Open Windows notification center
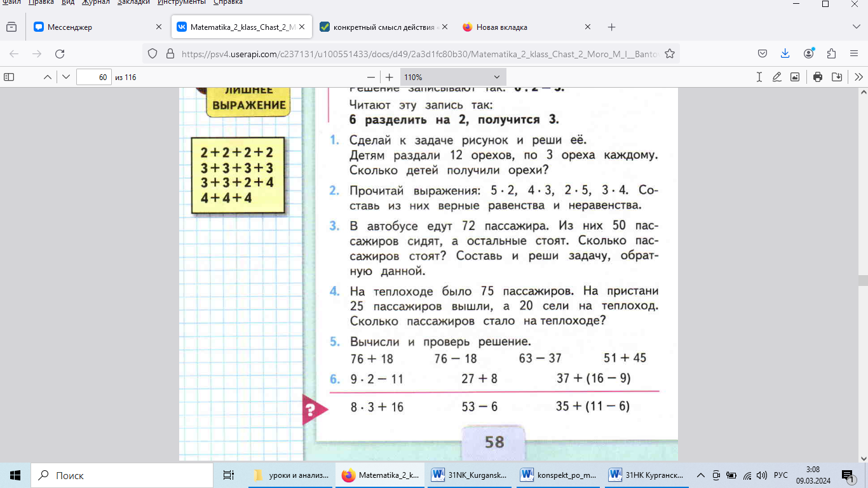The height and width of the screenshot is (488, 868). (x=848, y=475)
